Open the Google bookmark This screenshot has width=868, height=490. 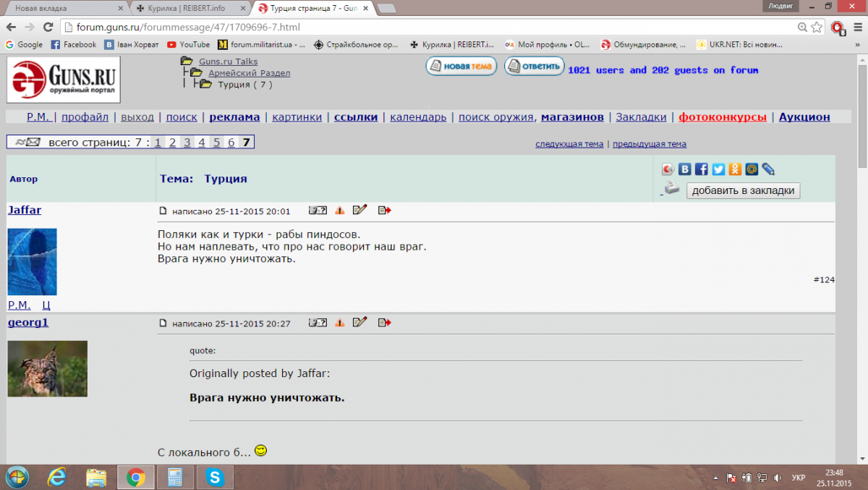point(24,44)
